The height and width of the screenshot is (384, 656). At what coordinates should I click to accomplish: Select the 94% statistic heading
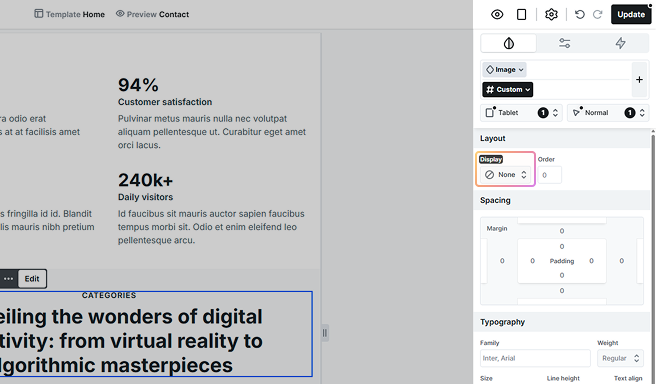tap(138, 85)
